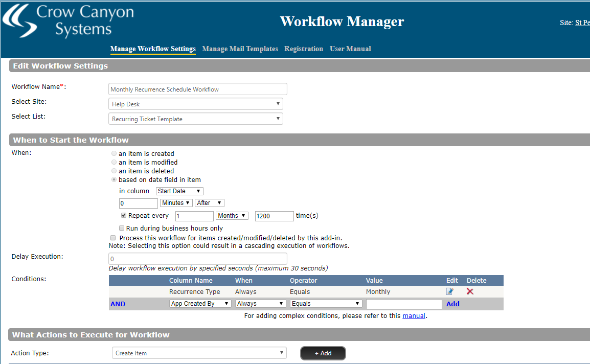
Task: Open the Select Site dropdown
Action: click(196, 104)
